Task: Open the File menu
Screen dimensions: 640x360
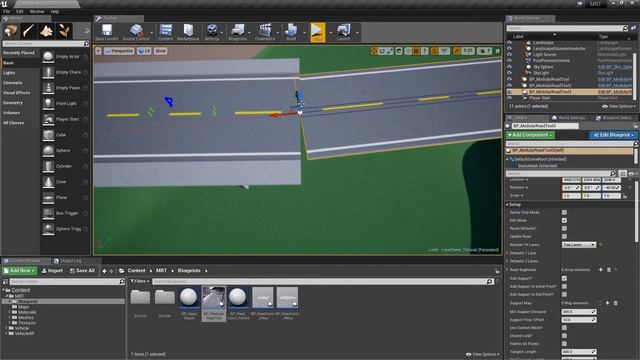Action: (x=6, y=11)
